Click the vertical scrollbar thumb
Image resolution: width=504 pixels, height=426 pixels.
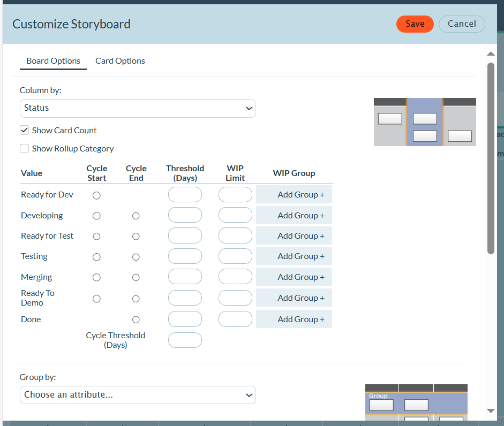(x=491, y=158)
